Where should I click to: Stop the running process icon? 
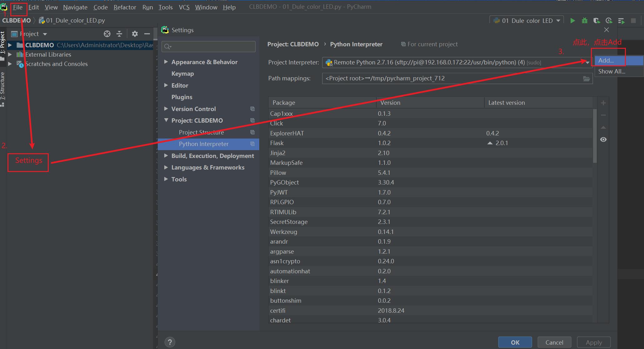click(633, 21)
